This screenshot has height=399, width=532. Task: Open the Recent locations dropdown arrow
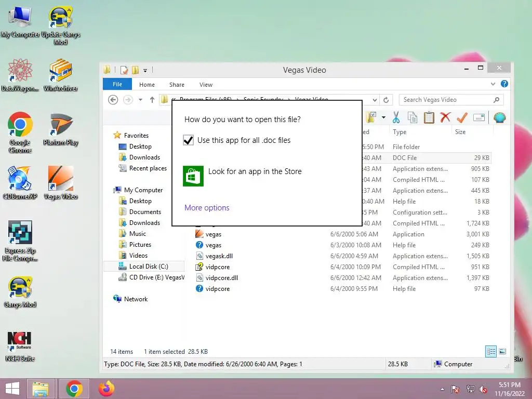(x=140, y=100)
